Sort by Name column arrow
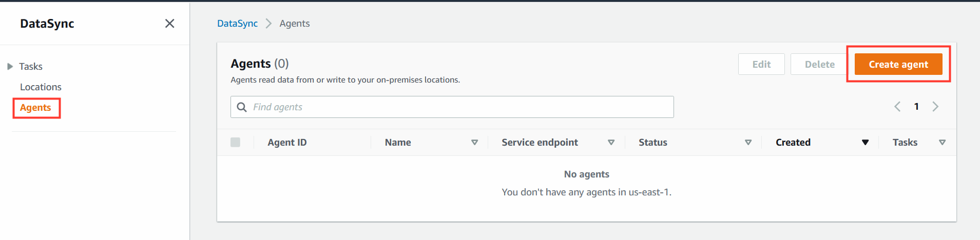The height and width of the screenshot is (240, 980). [x=474, y=143]
